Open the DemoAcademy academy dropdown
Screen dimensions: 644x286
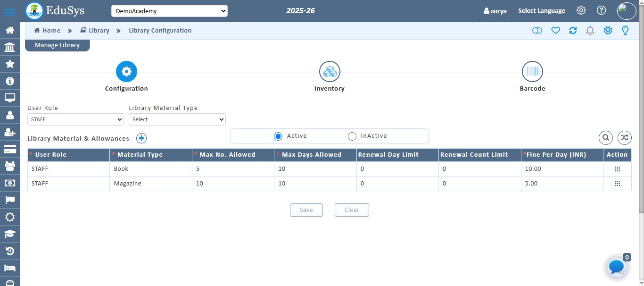coord(169,10)
